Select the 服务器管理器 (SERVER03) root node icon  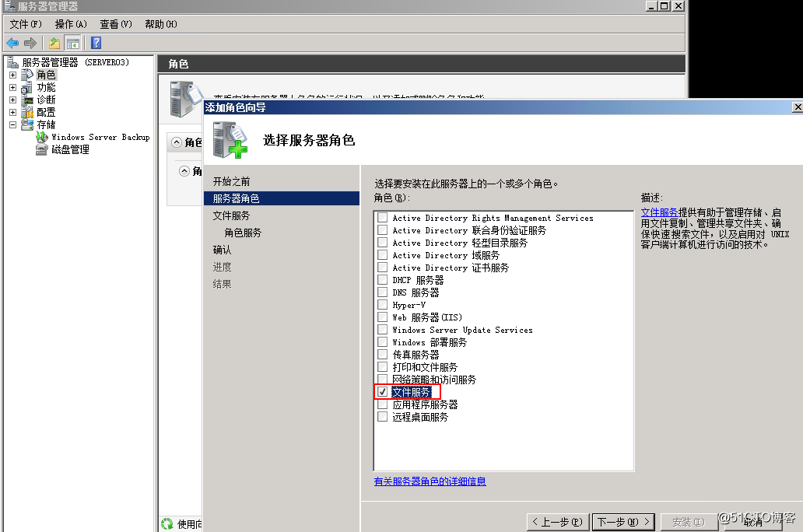tap(12, 62)
